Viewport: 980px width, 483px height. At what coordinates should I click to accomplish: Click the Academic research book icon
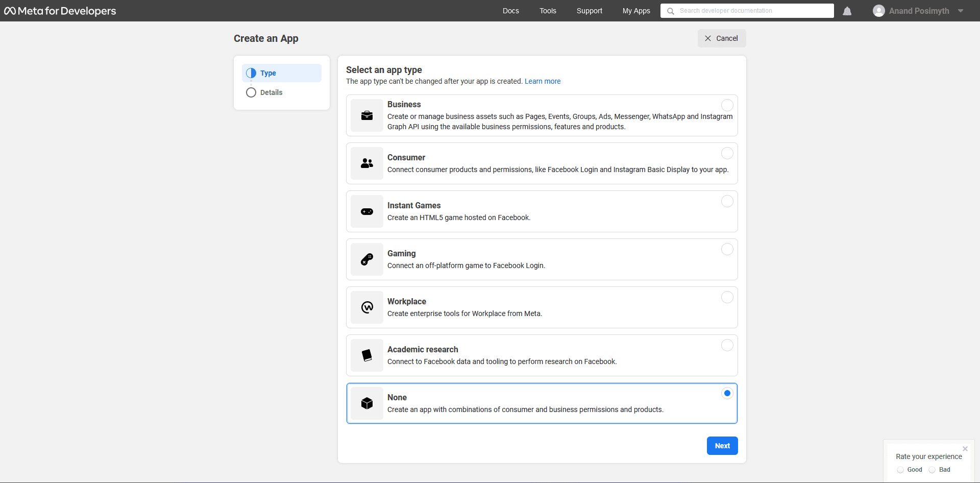point(367,355)
